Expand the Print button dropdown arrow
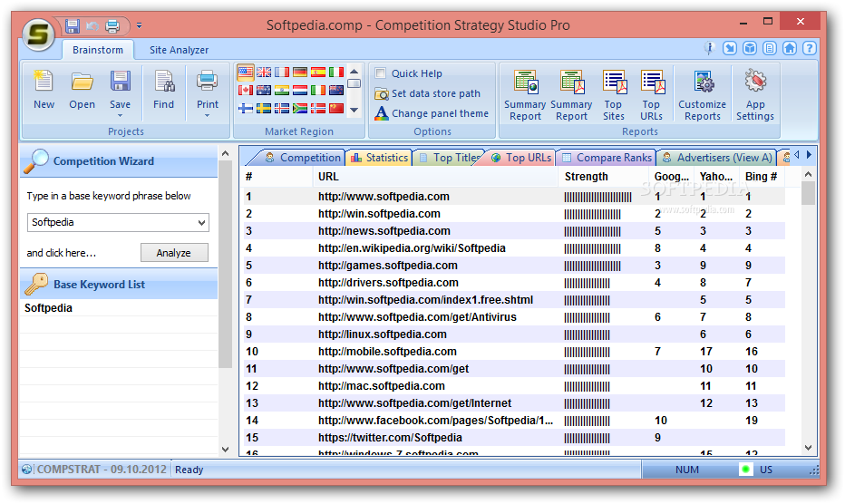The height and width of the screenshot is (504, 845). 207,116
